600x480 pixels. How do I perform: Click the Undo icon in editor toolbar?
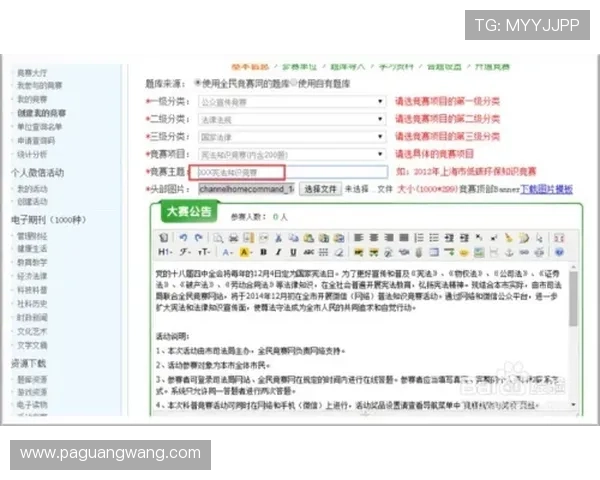point(183,238)
